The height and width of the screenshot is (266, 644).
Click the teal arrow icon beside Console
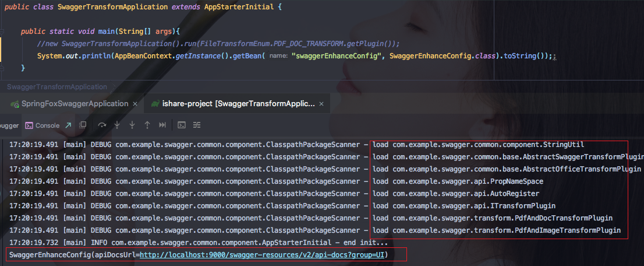68,125
